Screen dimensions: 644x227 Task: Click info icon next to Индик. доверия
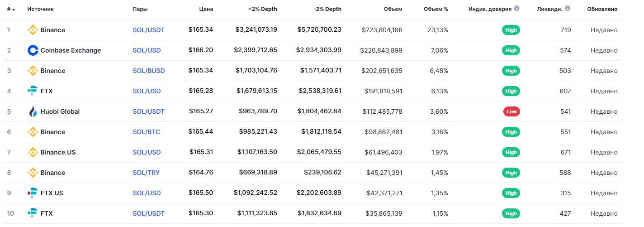tap(516, 9)
